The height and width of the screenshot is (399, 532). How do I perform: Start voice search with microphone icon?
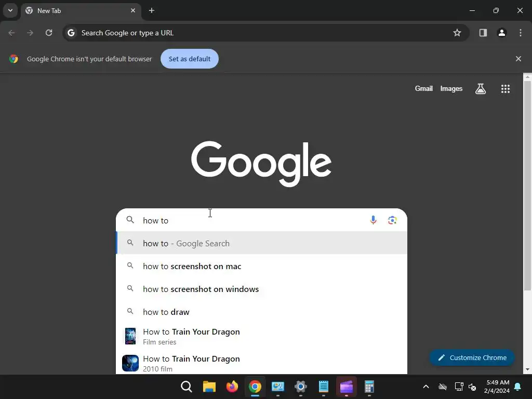(373, 220)
